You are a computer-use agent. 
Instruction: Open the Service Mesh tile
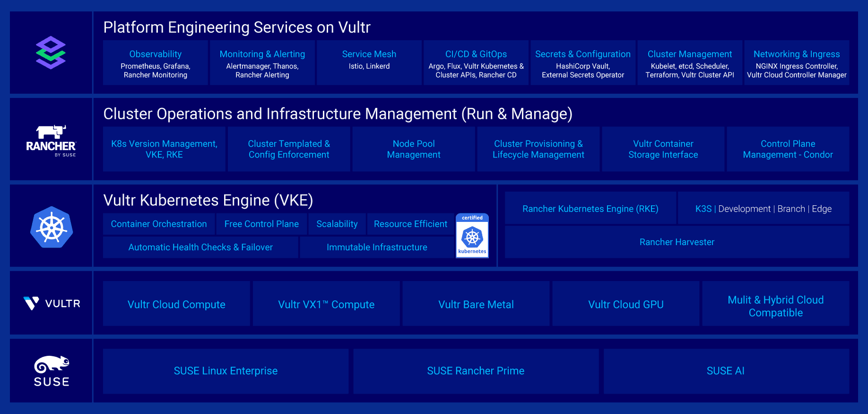point(369,63)
